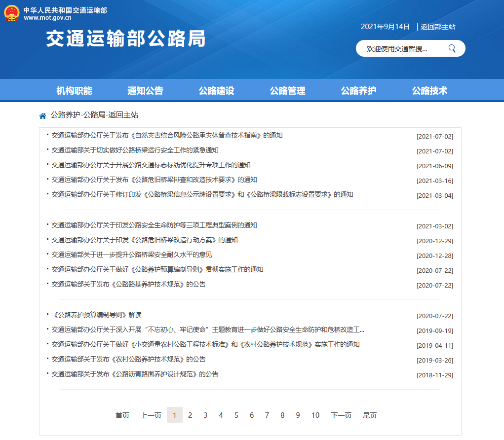Image resolution: width=504 pixels, height=440 pixels.
Task: Click the 下一页 pagination button
Action: point(342,415)
